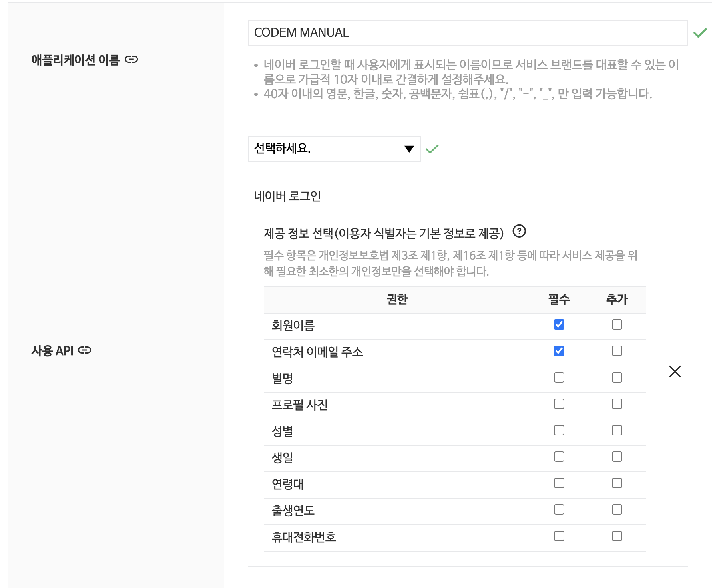719x588 pixels.
Task: Check 추가 checkbox for 회원이름
Action: 617,324
